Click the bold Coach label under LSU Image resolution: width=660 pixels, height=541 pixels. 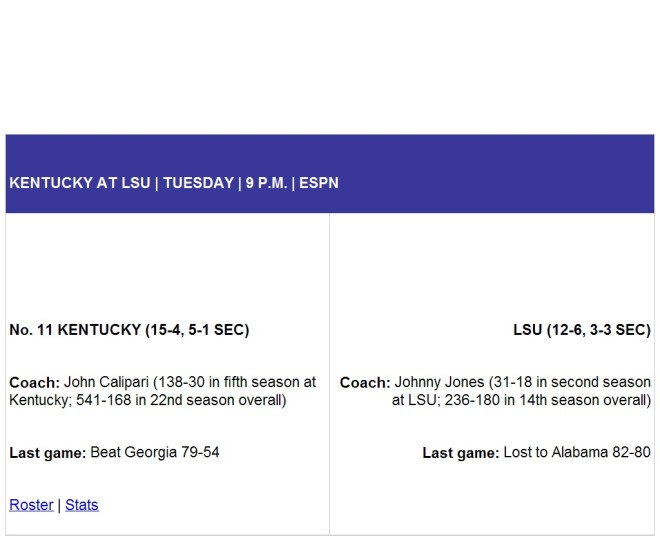tap(365, 382)
